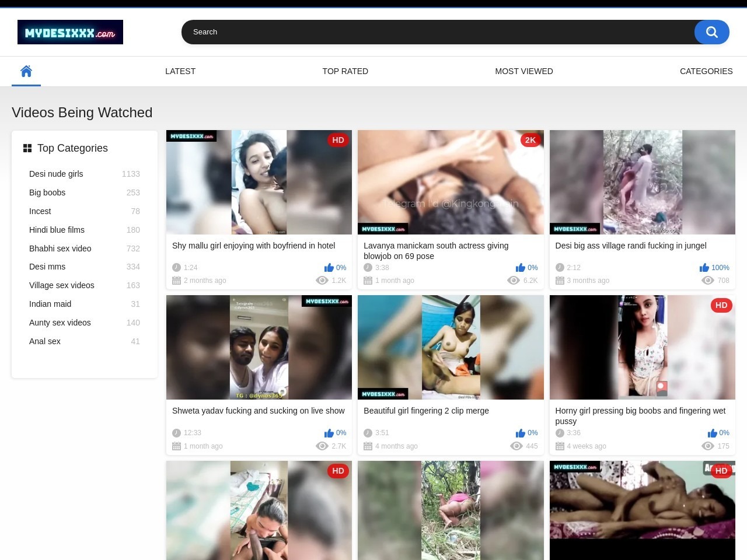Click calendar icon next to '4 weeks ago'

tap(560, 446)
